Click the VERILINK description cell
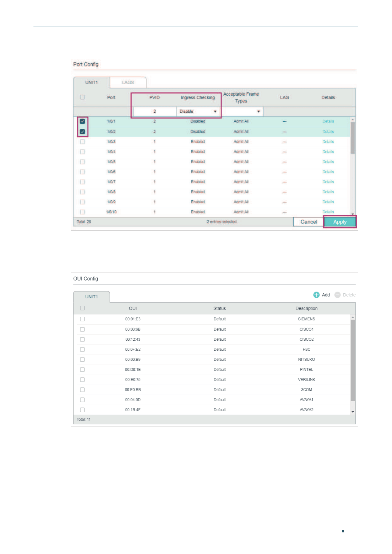Viewport: 392px width, 554px height. click(306, 380)
